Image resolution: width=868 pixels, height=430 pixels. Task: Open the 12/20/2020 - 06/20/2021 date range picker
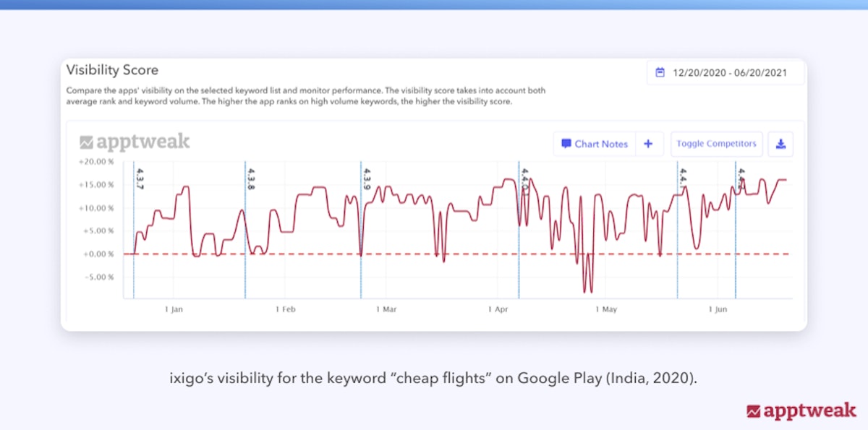click(726, 73)
